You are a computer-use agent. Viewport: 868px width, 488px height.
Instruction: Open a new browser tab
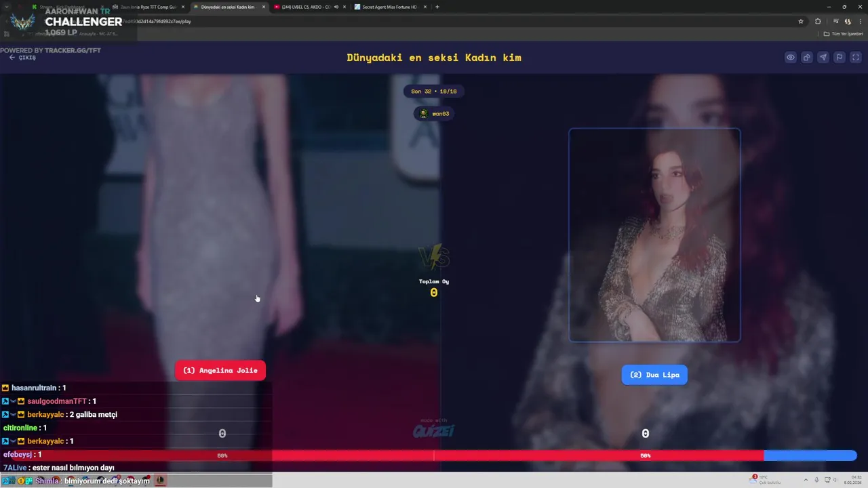[437, 7]
